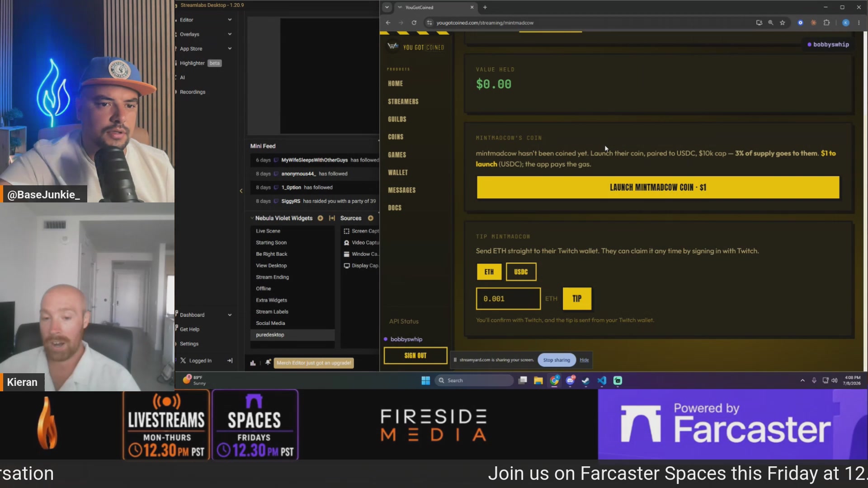This screenshot has width=868, height=488.
Task: Select USDC as the tip currency
Action: coord(521,272)
